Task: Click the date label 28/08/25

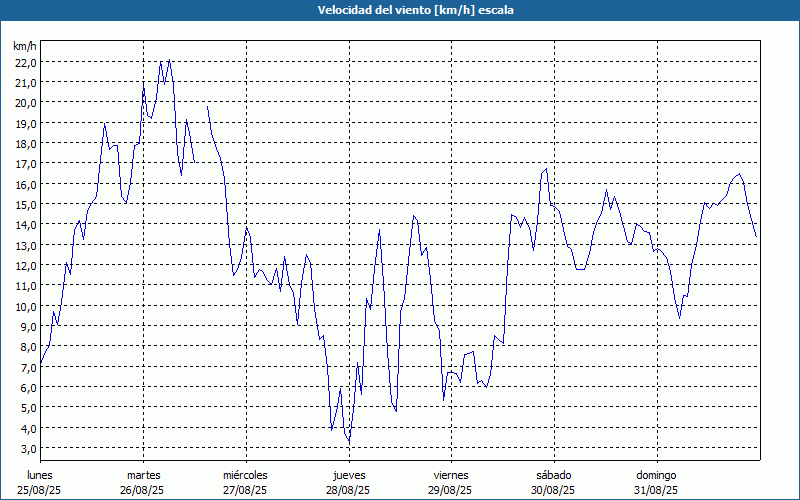Action: pyautogui.click(x=348, y=490)
